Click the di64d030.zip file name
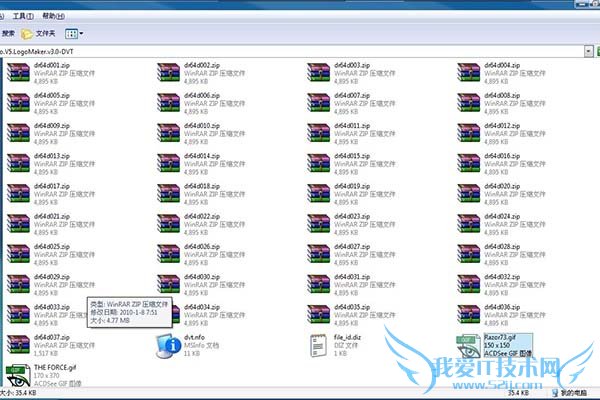The width and height of the screenshot is (600, 400). (x=202, y=277)
